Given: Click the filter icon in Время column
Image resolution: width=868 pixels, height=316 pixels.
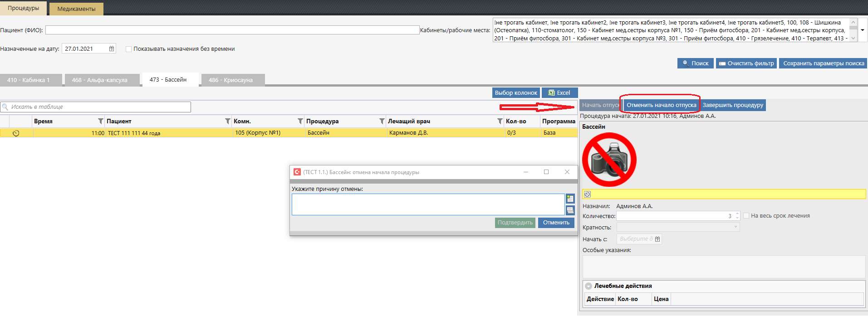Looking at the screenshot, I should point(101,121).
